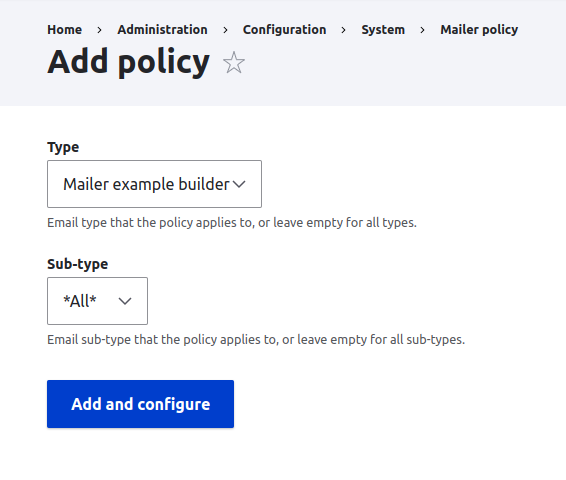
Task: Add page to shortcuts with star icon
Action: pyautogui.click(x=234, y=62)
